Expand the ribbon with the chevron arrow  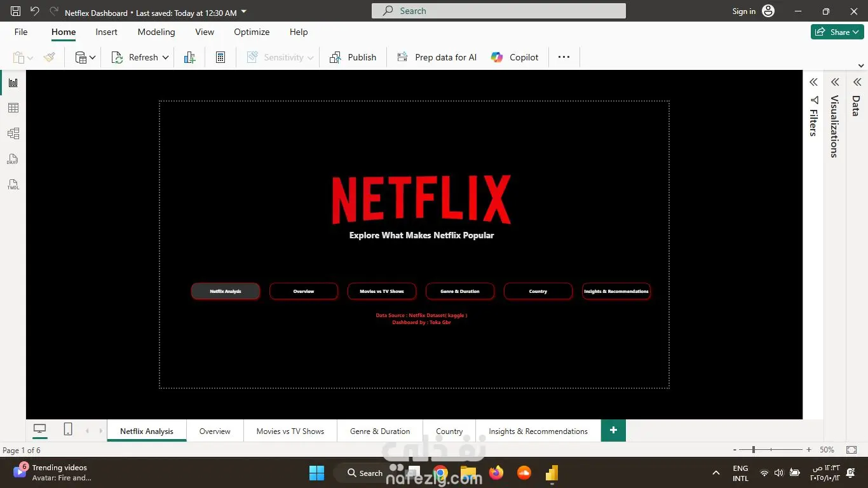pyautogui.click(x=861, y=65)
